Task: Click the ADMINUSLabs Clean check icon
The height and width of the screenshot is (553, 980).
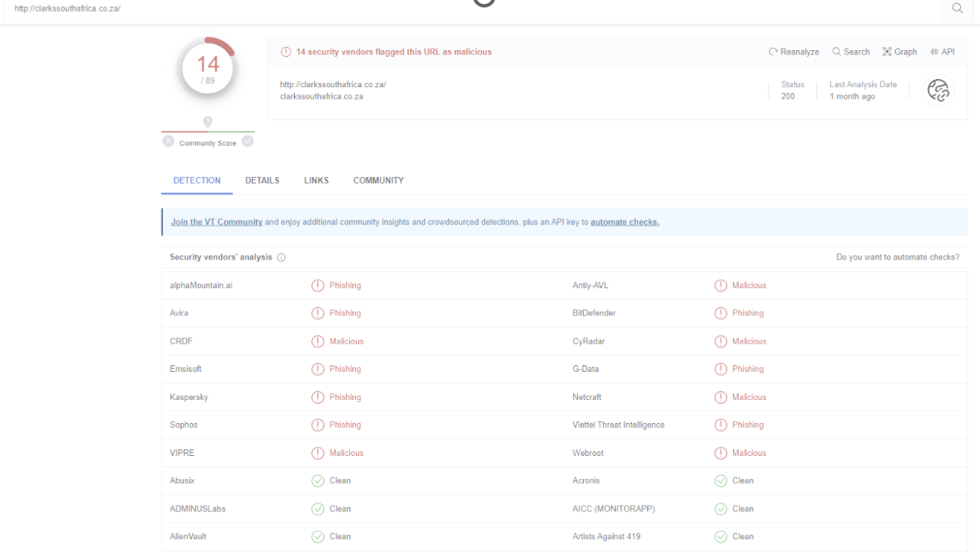Action: (318, 509)
